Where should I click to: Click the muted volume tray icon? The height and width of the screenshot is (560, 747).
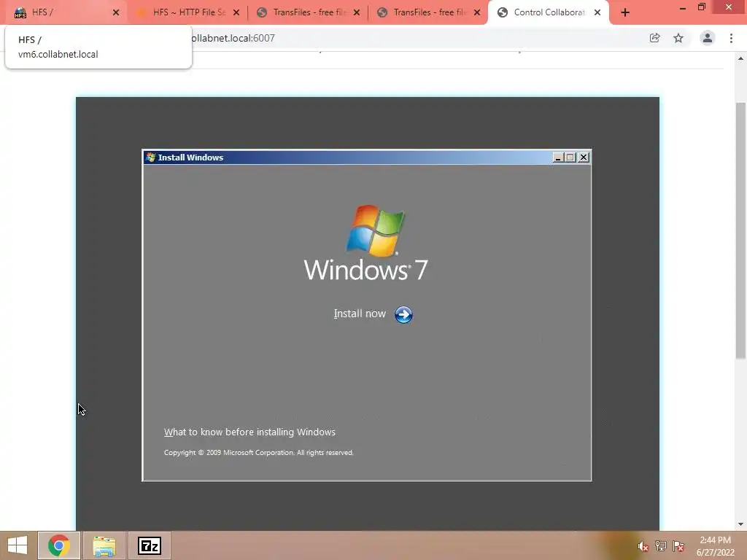coord(643,546)
